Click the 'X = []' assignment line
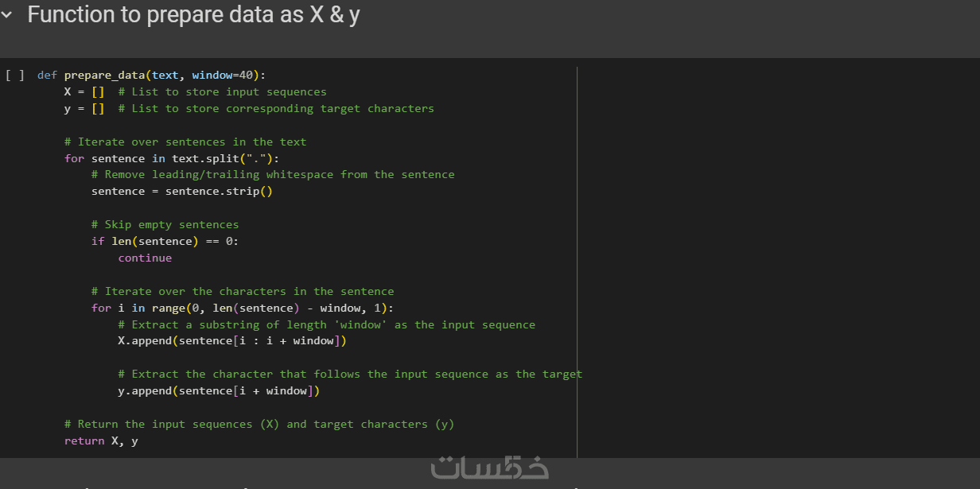980x489 pixels. coord(84,92)
